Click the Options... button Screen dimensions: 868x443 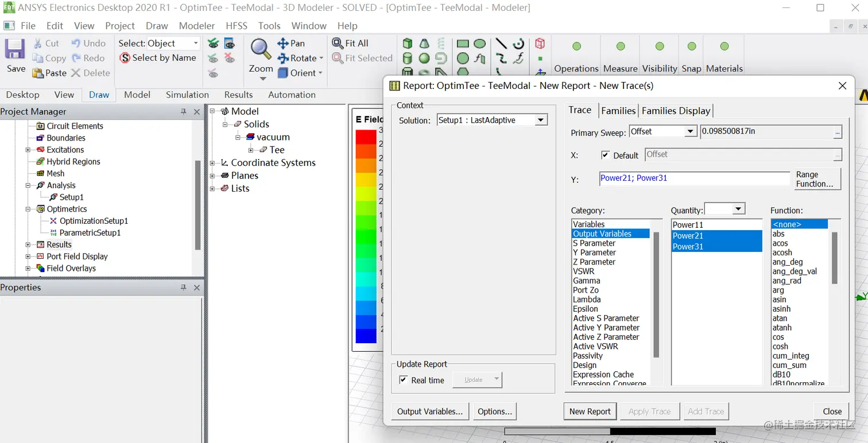pyautogui.click(x=495, y=411)
